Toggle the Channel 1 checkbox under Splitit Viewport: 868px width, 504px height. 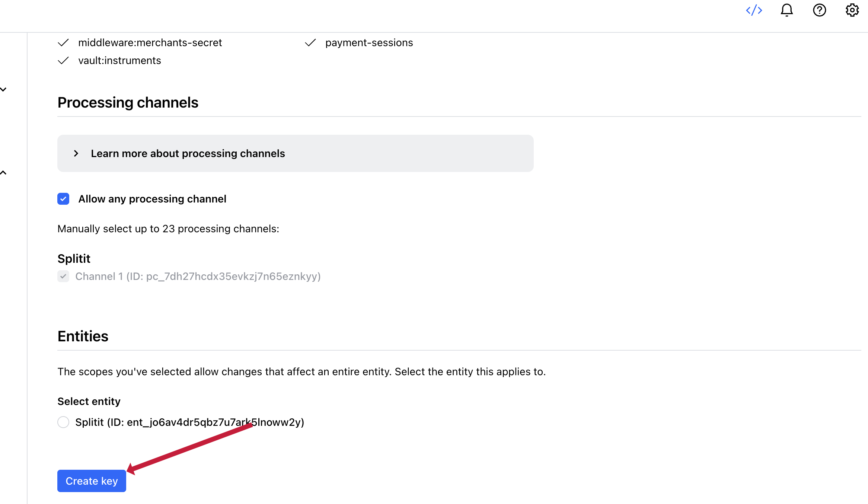tap(63, 277)
